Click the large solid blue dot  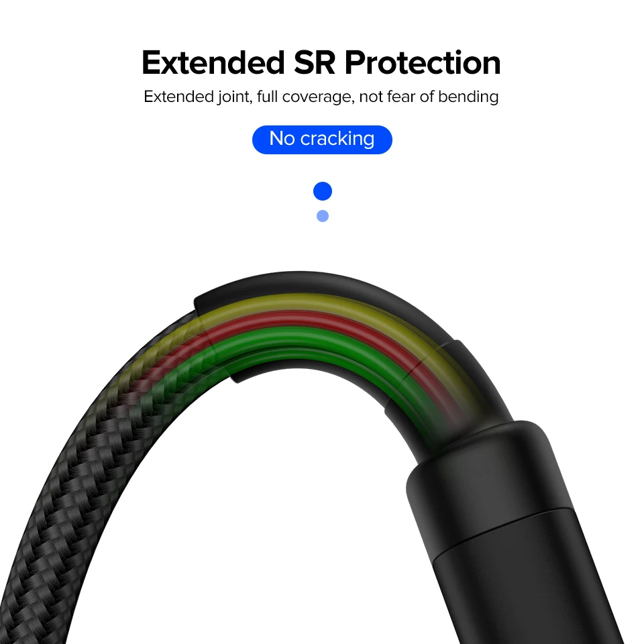[323, 191]
